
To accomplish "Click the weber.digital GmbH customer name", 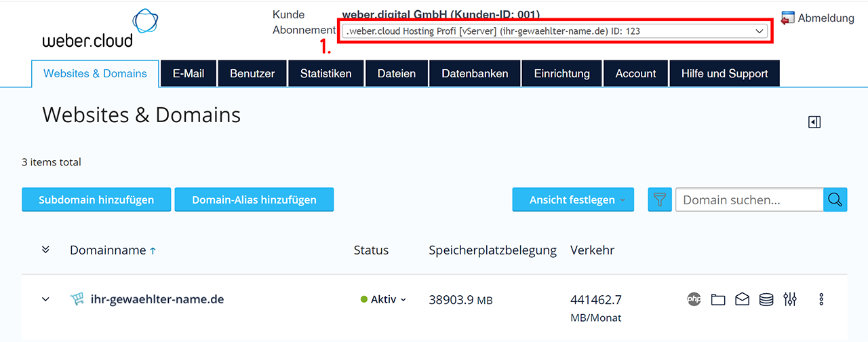I will click(x=441, y=14).
